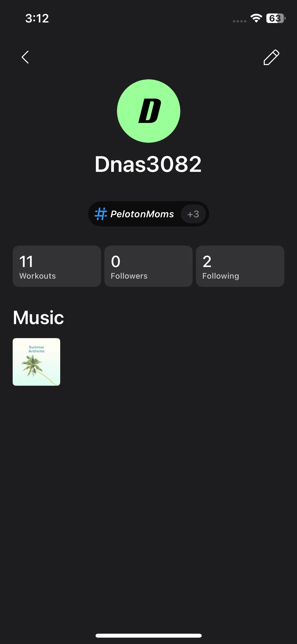Tap the Dnas3082 username
This screenshot has width=297, height=644.
[148, 164]
